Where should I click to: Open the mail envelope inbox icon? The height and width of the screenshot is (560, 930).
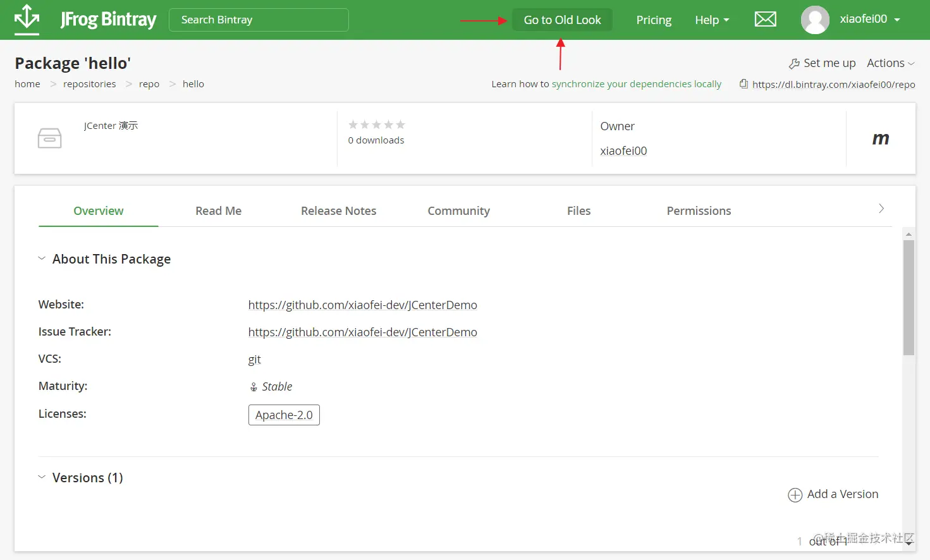pyautogui.click(x=765, y=20)
